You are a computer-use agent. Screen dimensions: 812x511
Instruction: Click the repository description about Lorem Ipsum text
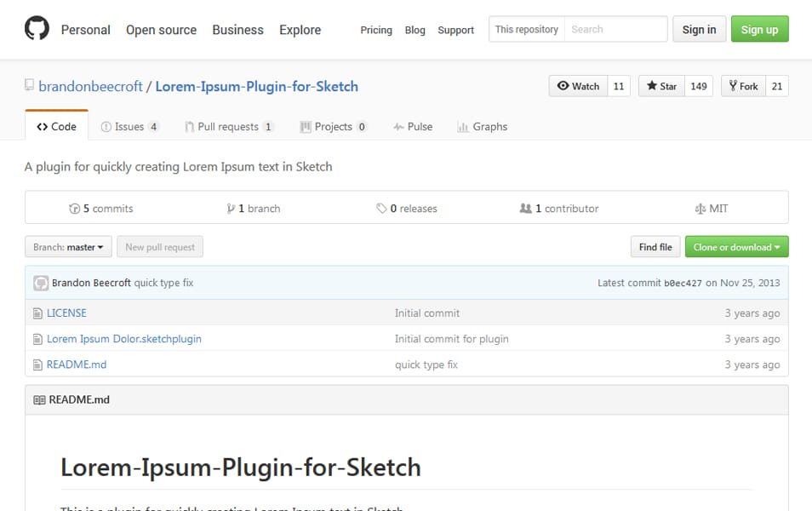pos(178,167)
